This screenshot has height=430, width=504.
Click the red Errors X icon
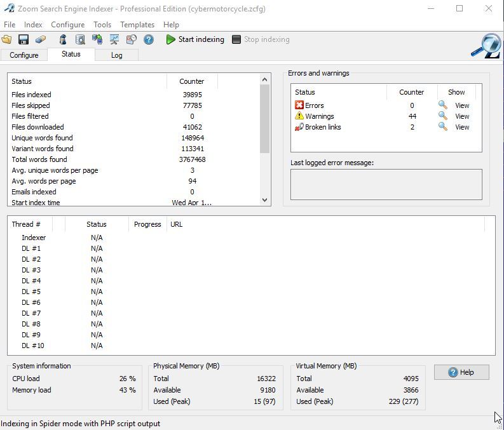299,105
